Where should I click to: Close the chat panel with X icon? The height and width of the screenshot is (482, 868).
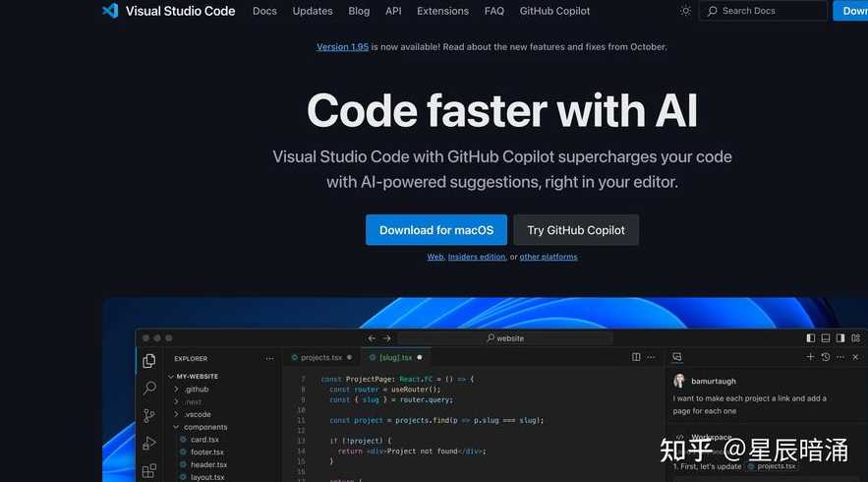click(x=855, y=357)
